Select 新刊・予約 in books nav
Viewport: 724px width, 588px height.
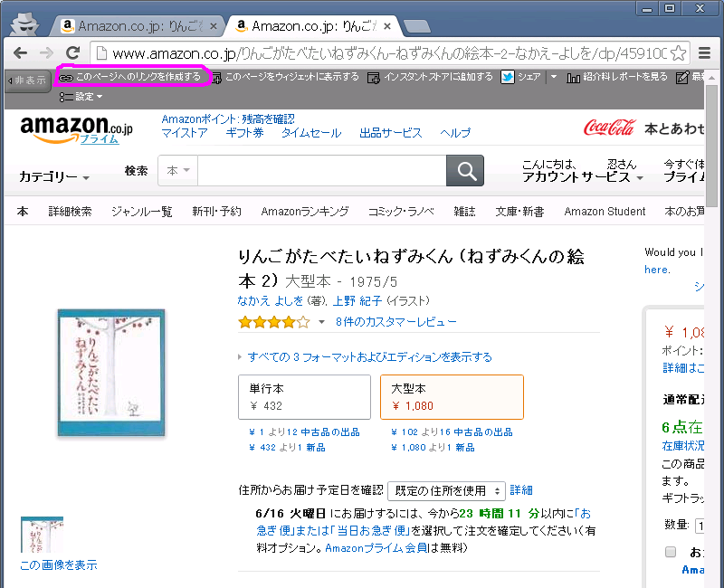click(216, 212)
